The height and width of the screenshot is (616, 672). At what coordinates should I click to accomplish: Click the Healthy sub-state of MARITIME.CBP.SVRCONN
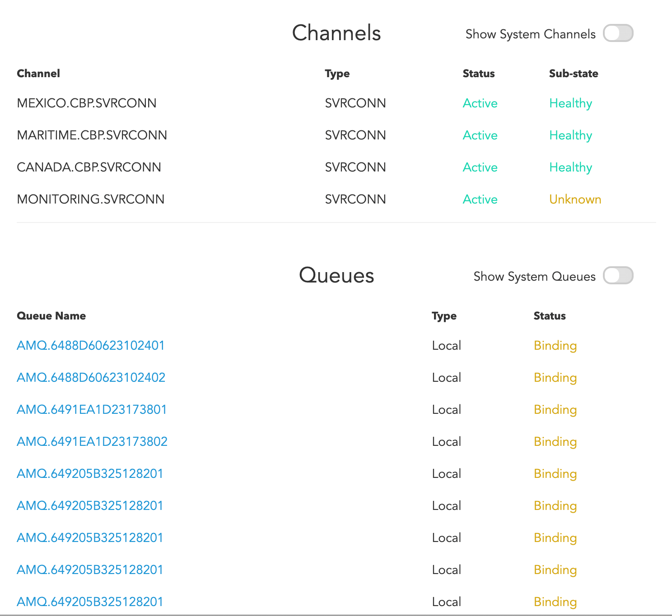click(x=570, y=136)
